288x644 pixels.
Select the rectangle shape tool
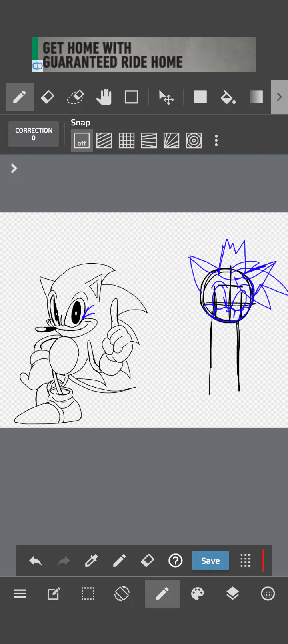click(x=132, y=97)
